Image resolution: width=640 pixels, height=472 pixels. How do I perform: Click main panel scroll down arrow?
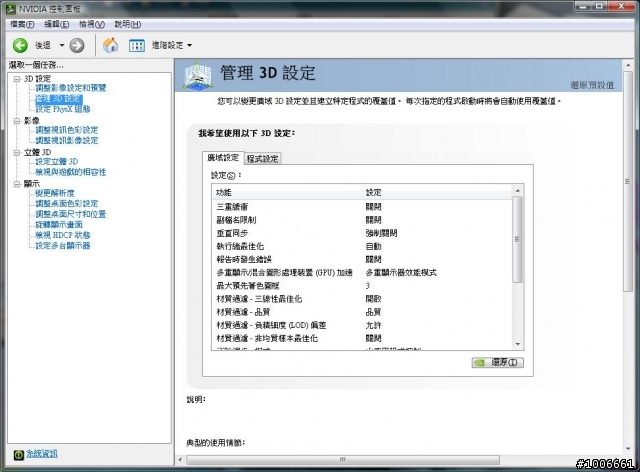point(628,449)
